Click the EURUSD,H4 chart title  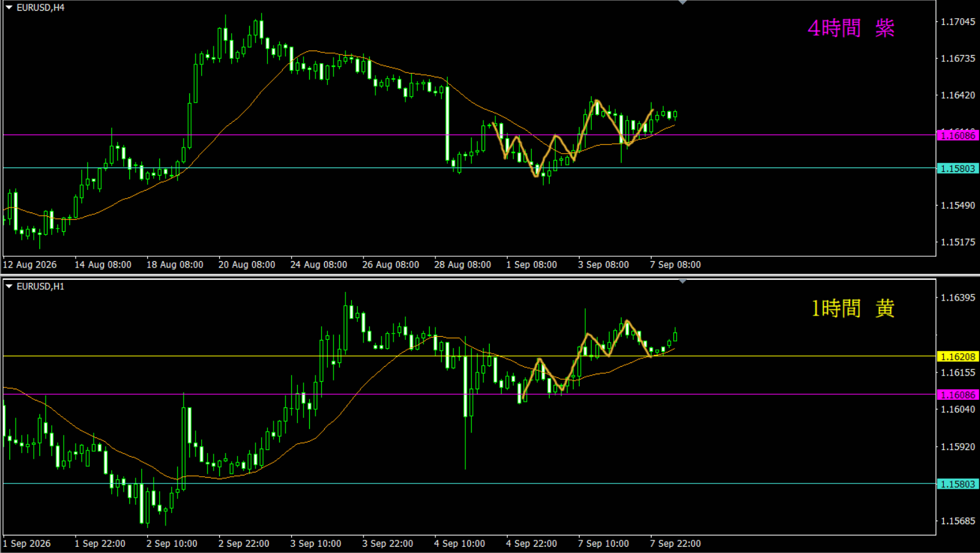pyautogui.click(x=41, y=7)
